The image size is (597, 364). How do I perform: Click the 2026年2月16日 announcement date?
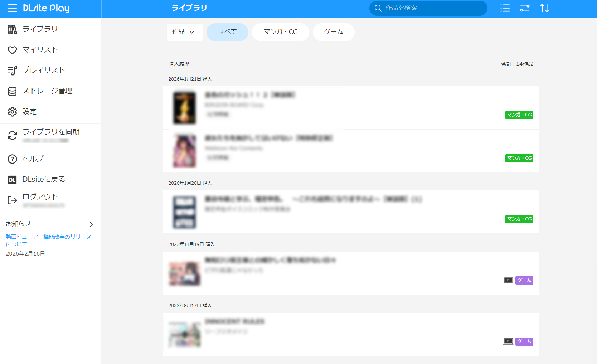[x=25, y=254]
